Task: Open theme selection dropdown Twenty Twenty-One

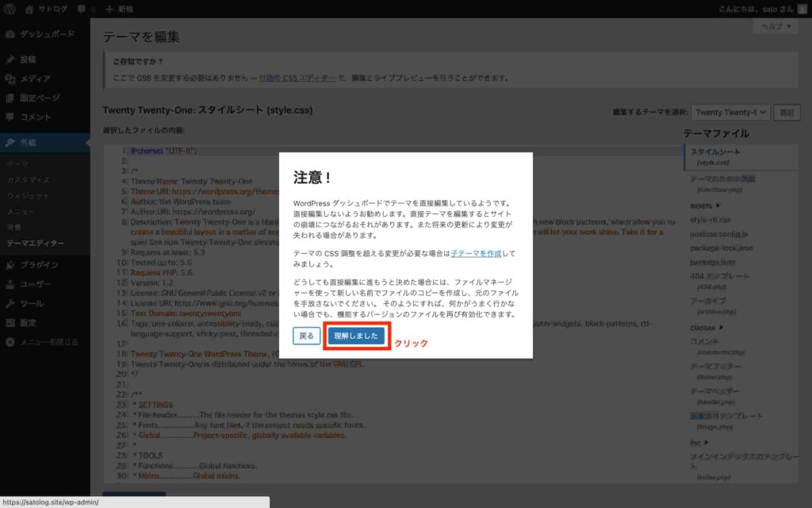Action: pyautogui.click(x=730, y=113)
